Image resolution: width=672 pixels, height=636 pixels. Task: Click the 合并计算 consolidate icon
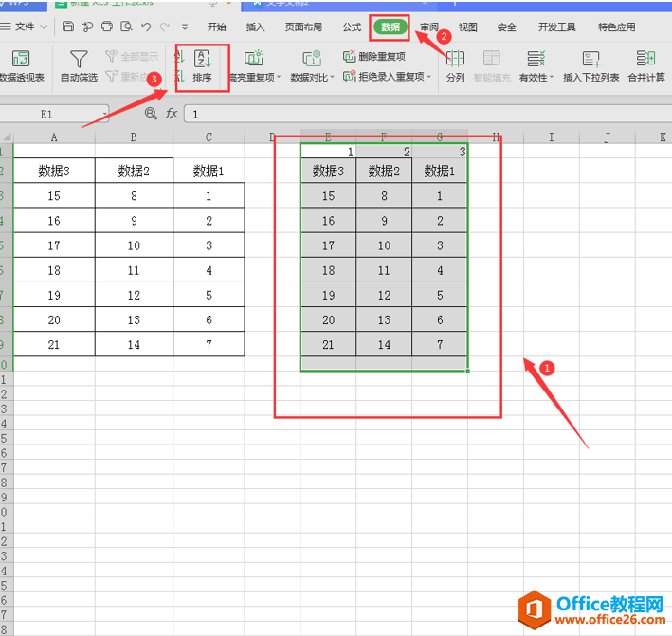tap(645, 58)
